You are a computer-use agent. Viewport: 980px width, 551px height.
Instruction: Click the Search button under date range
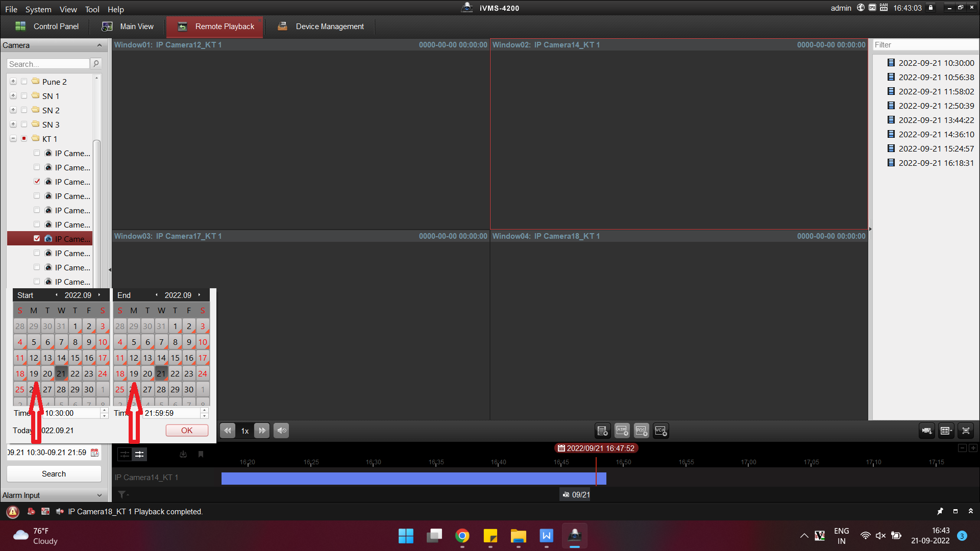click(x=54, y=474)
